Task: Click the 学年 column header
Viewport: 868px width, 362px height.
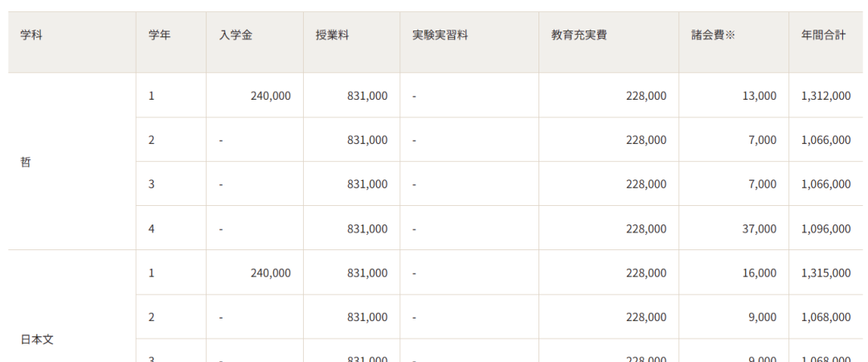Action: (x=159, y=35)
